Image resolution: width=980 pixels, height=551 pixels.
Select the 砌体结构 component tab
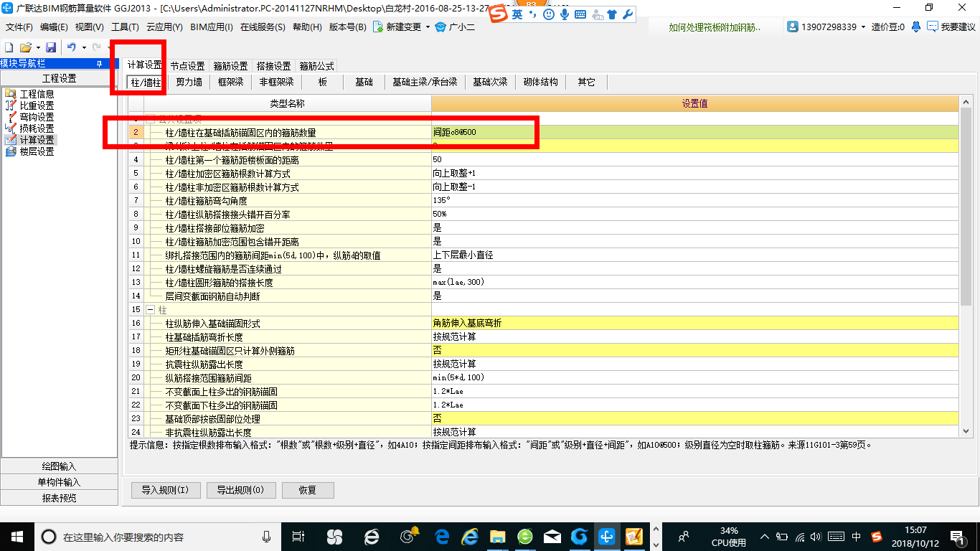(x=541, y=82)
